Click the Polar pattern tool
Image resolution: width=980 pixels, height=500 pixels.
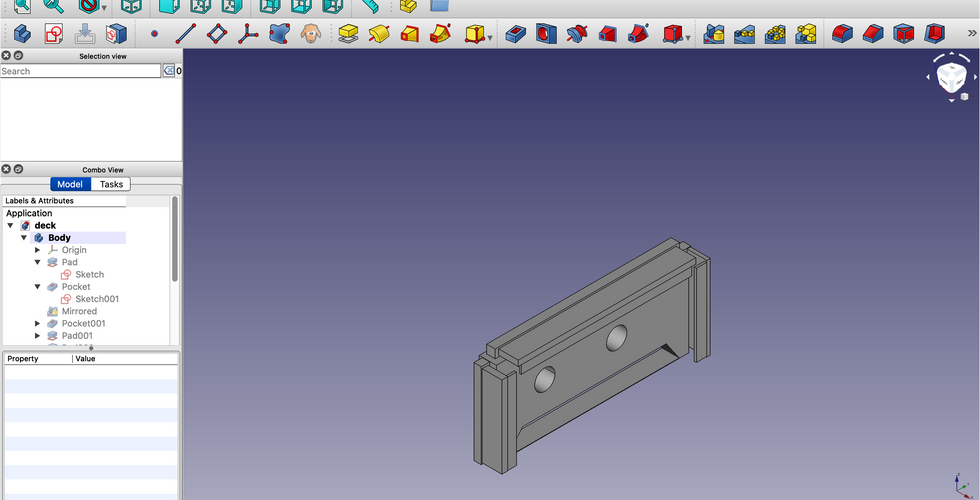775,33
